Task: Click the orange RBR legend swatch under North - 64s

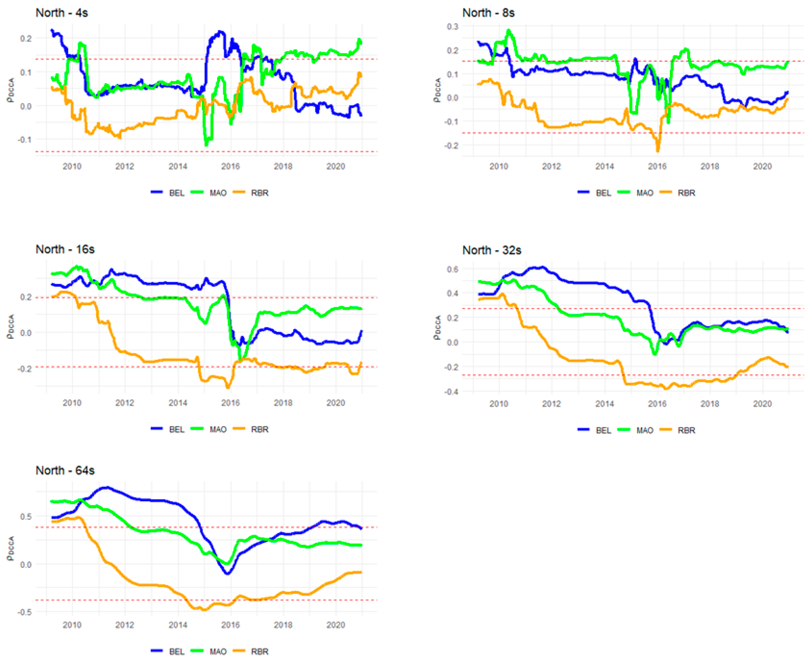Action: pos(239,651)
